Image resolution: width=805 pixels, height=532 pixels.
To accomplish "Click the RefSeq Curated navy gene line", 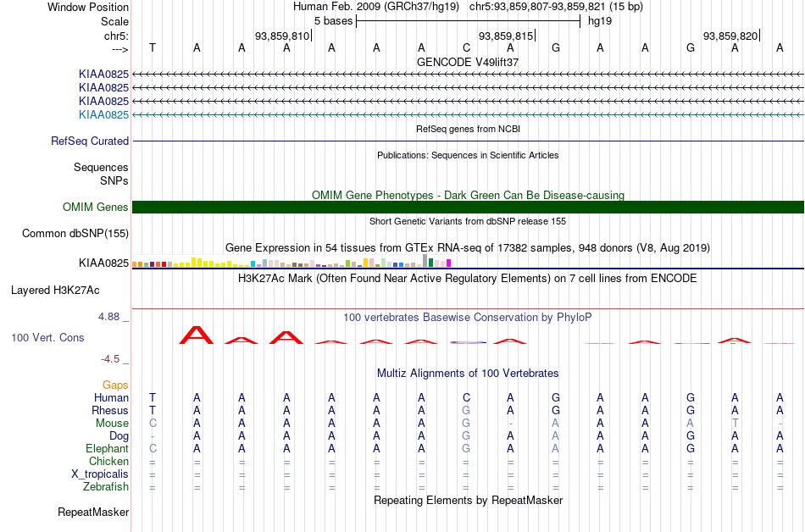I will 468,141.
